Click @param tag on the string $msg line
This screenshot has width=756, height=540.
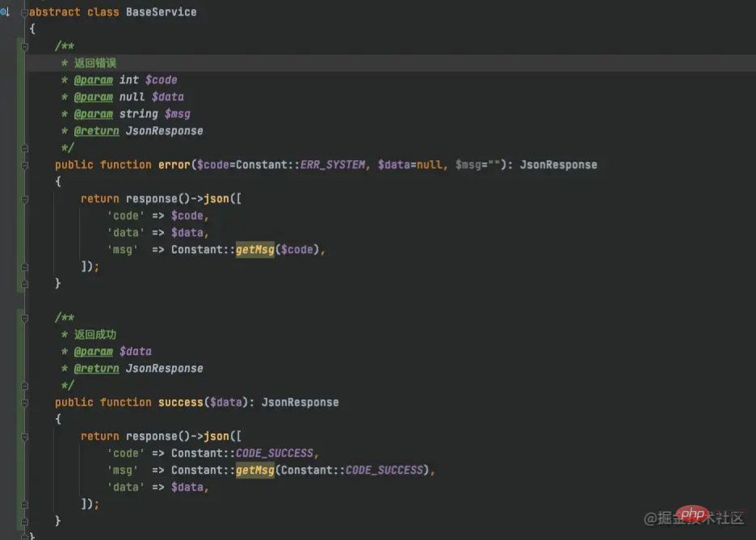(x=94, y=114)
